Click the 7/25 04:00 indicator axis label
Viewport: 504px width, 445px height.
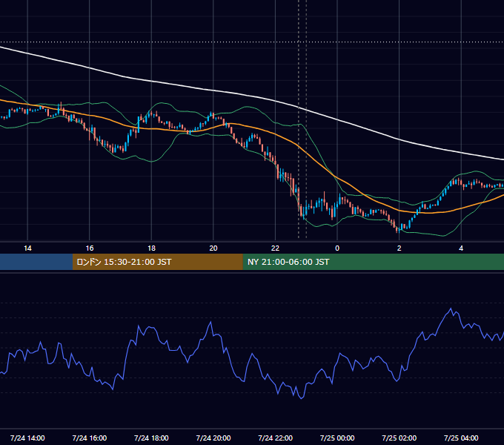(461, 438)
